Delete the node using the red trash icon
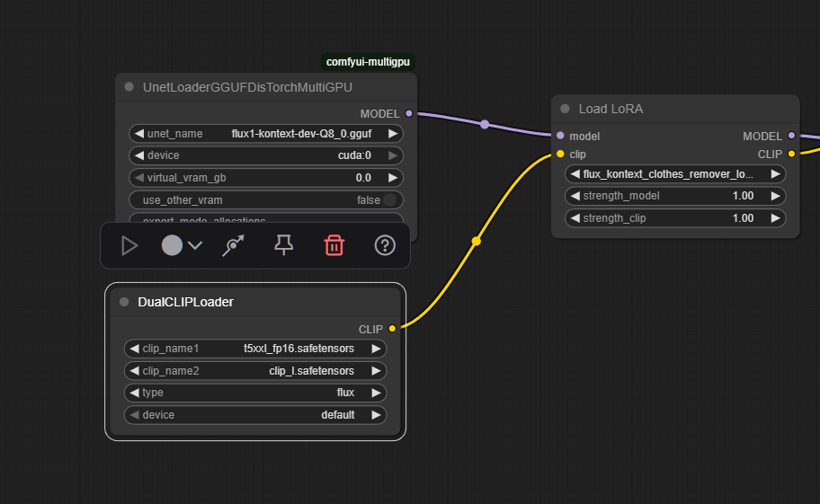820x504 pixels. [x=334, y=245]
